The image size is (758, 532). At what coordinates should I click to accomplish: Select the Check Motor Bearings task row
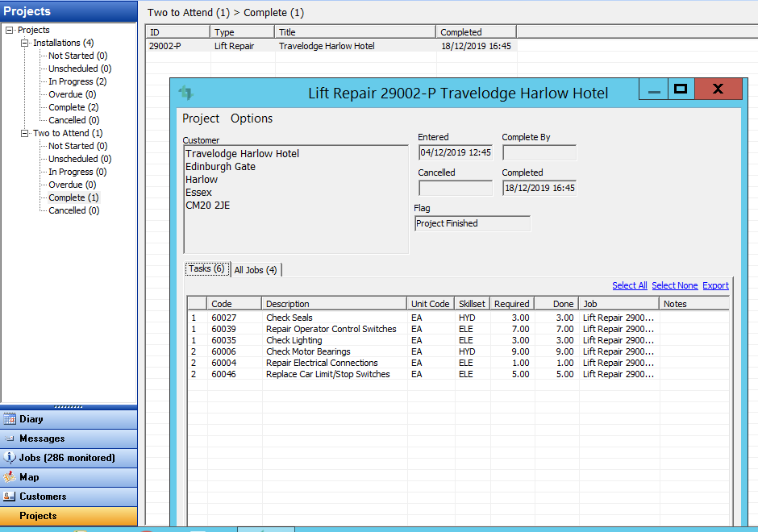click(x=308, y=351)
